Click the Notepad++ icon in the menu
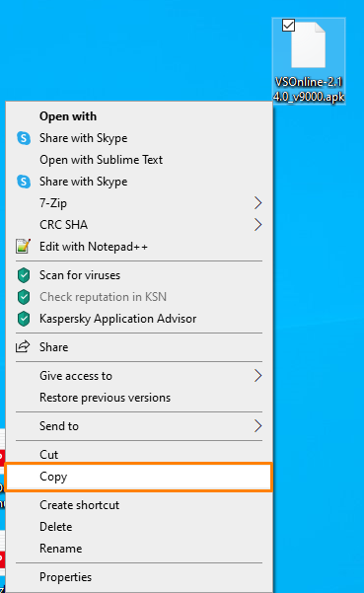The height and width of the screenshot is (593, 364). tap(23, 247)
